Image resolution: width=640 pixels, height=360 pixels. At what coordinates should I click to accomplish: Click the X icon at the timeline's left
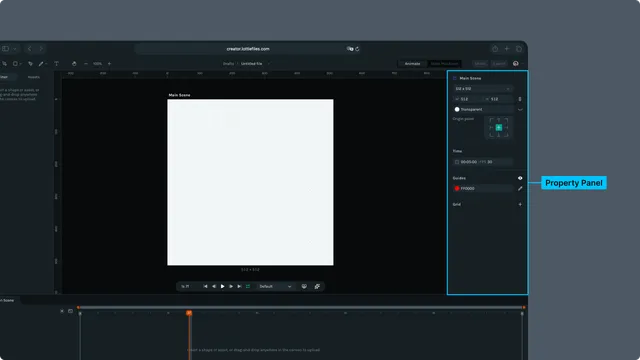62,311
